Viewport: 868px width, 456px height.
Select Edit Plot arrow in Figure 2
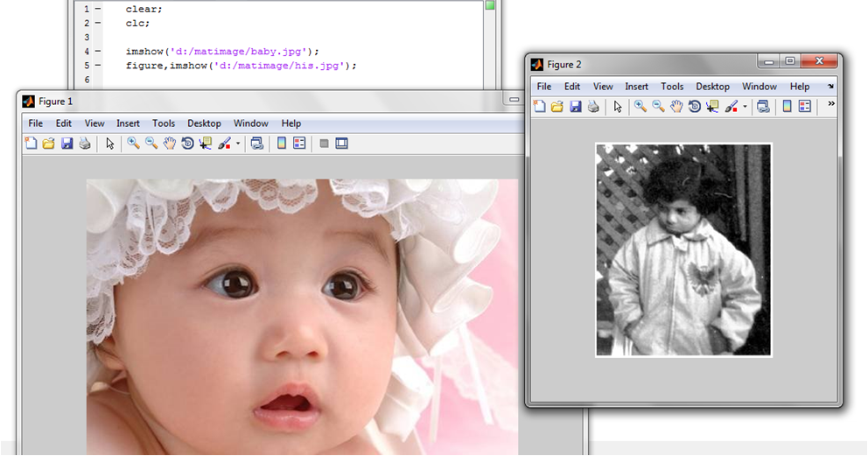(x=618, y=106)
